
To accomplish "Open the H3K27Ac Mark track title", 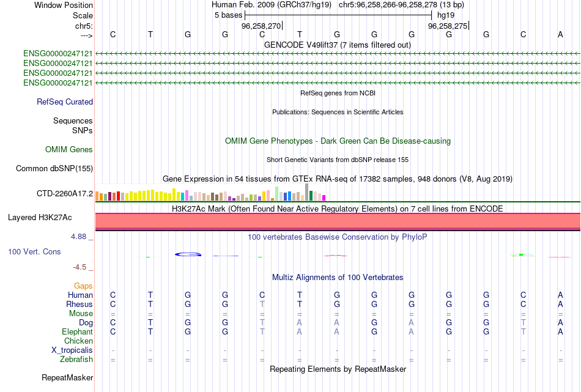I will click(338, 209).
